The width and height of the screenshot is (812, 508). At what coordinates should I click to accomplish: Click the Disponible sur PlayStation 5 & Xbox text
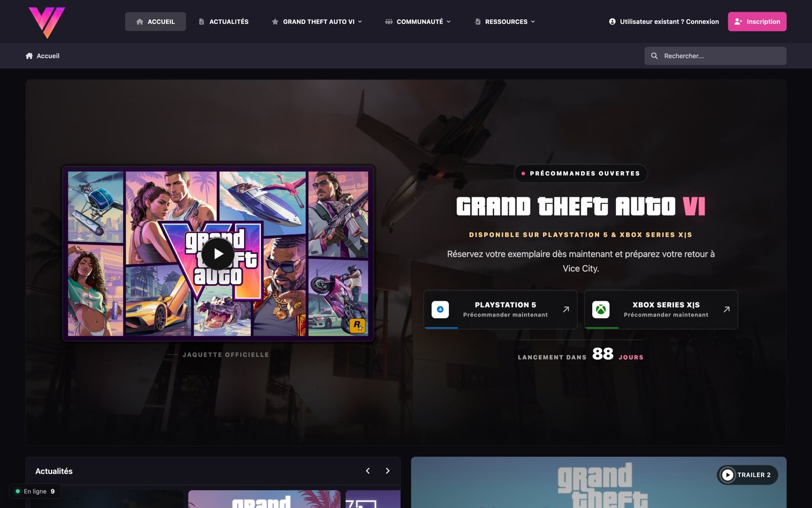tap(581, 235)
